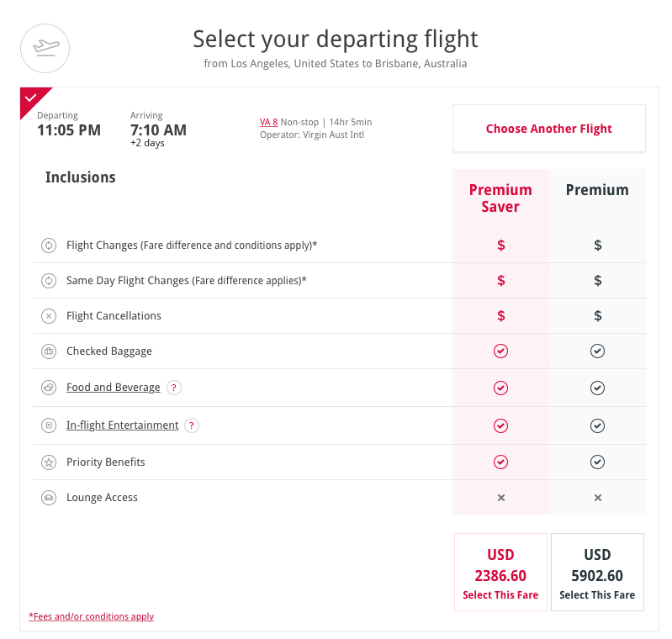
Task: Click the Premium Saver column heading
Action: (500, 198)
